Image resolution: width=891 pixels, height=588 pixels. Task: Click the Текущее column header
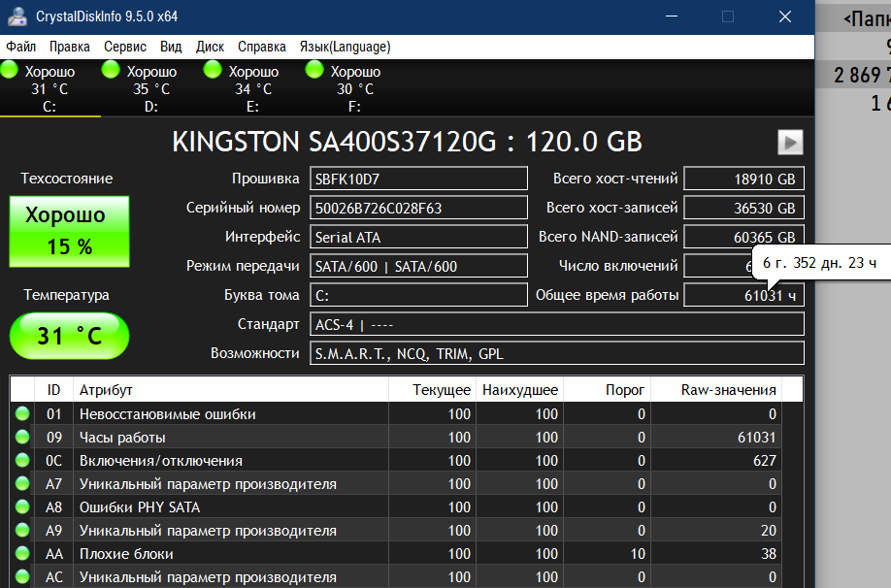[433, 390]
